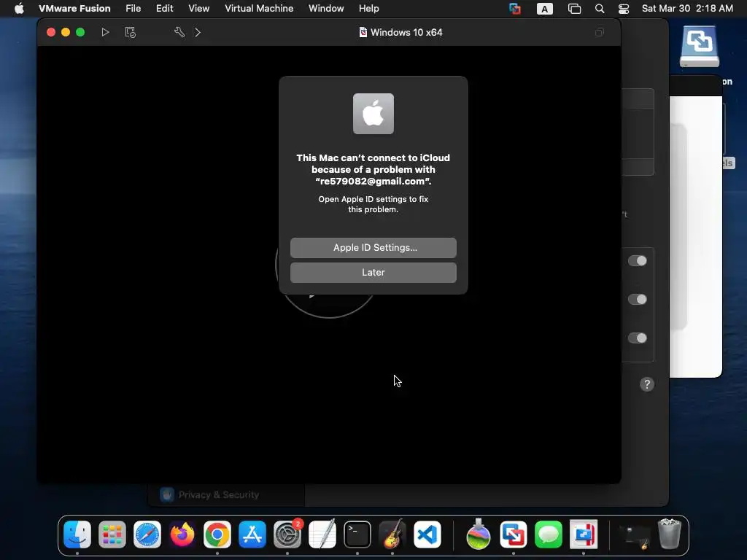Click the date and time in the menu bar
This screenshot has width=747, height=560.
(687, 9)
